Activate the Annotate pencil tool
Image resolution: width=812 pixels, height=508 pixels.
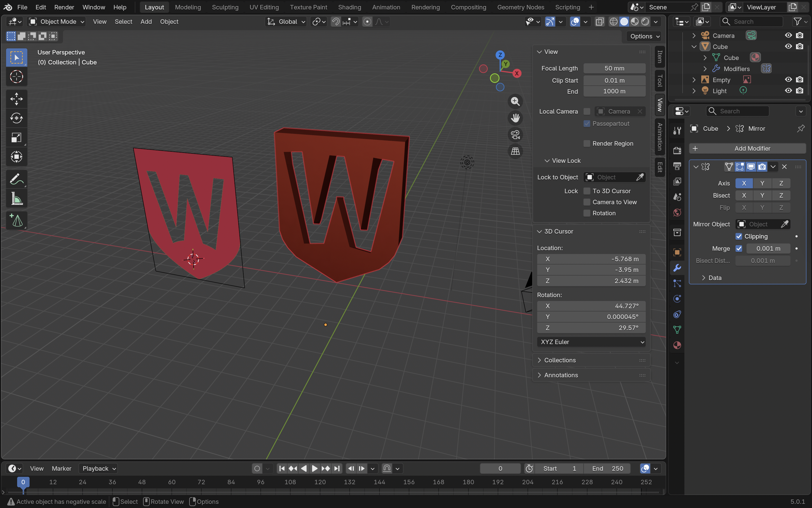(x=16, y=179)
